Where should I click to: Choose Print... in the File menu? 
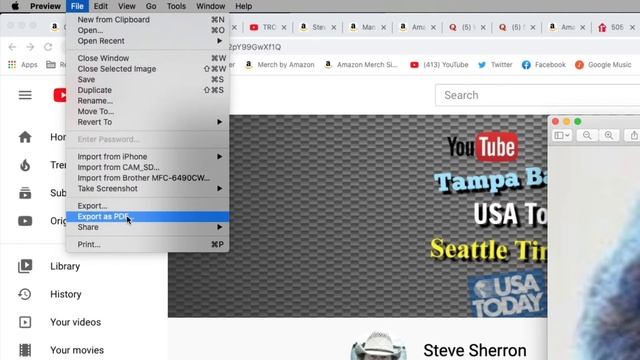tap(147, 244)
